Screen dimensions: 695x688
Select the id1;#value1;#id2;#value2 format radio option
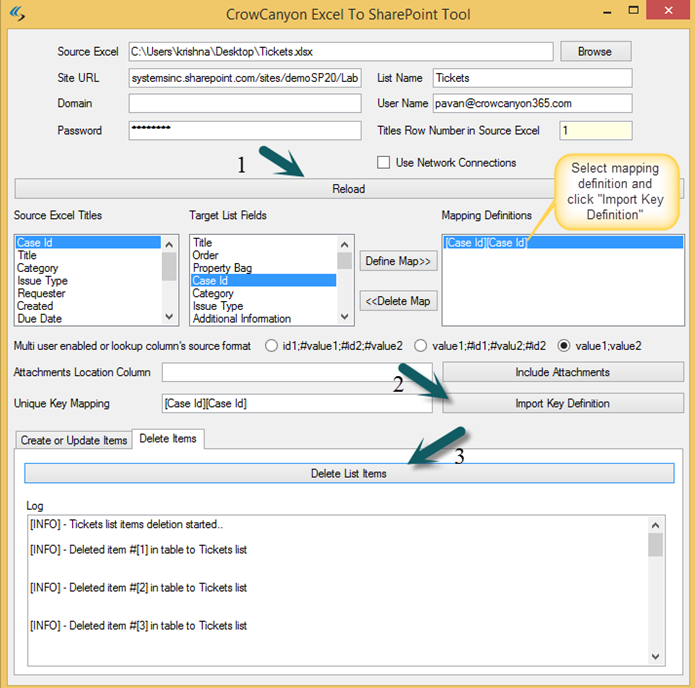click(x=271, y=345)
